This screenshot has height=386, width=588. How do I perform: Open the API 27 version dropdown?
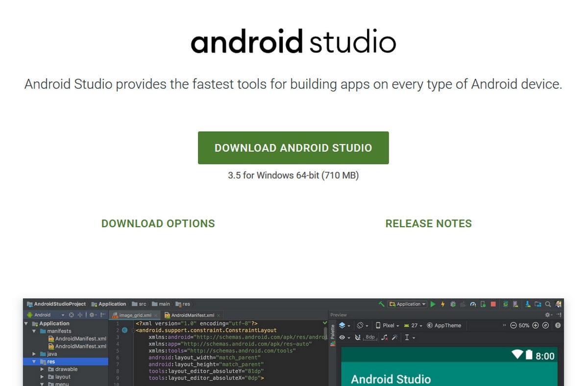click(x=413, y=325)
